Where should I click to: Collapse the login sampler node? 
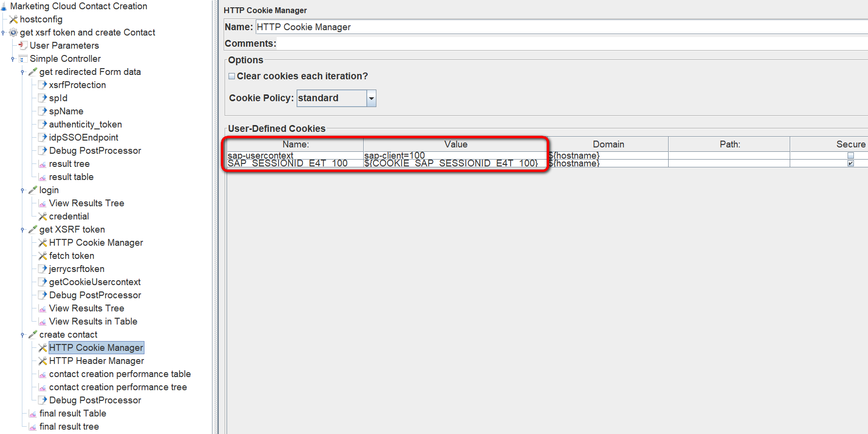22,191
